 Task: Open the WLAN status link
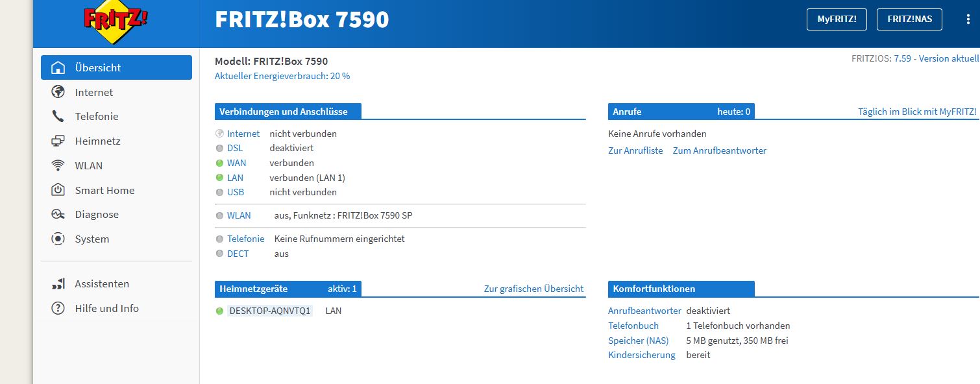tap(239, 215)
